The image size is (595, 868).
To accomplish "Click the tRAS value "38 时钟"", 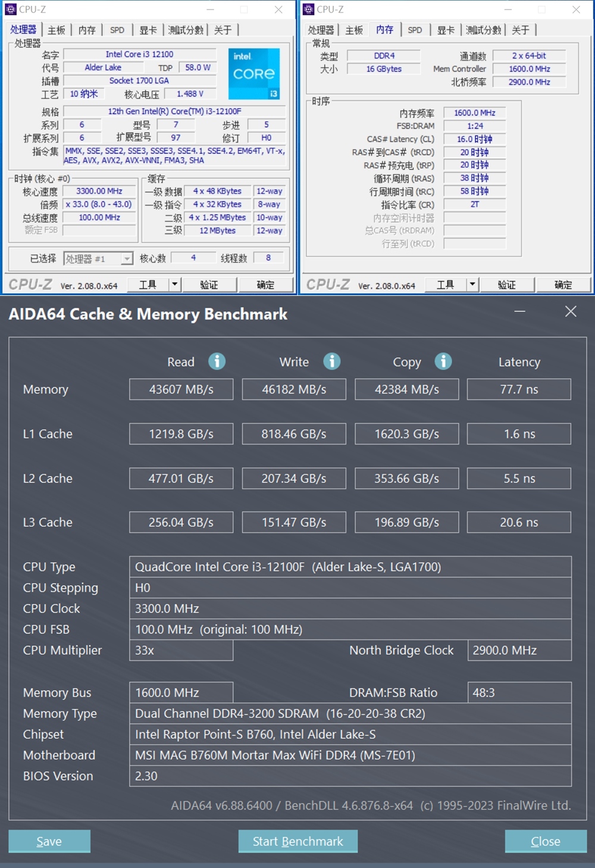I will click(x=475, y=178).
